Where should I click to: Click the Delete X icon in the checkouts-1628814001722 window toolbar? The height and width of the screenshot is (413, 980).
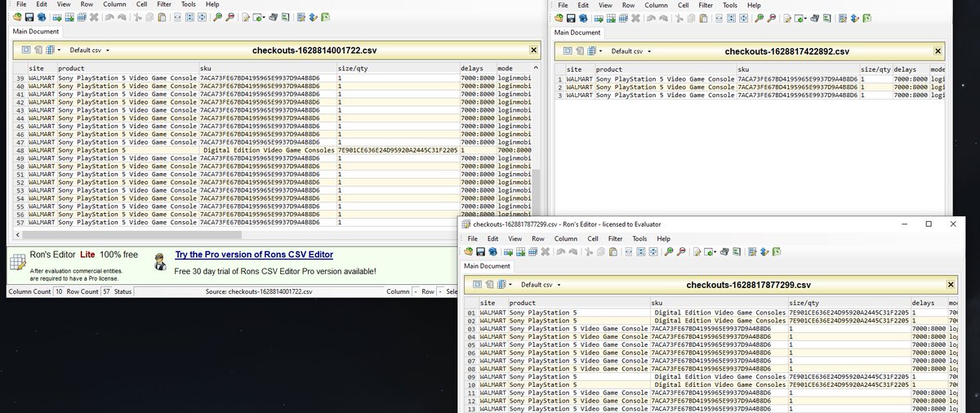pos(94,17)
